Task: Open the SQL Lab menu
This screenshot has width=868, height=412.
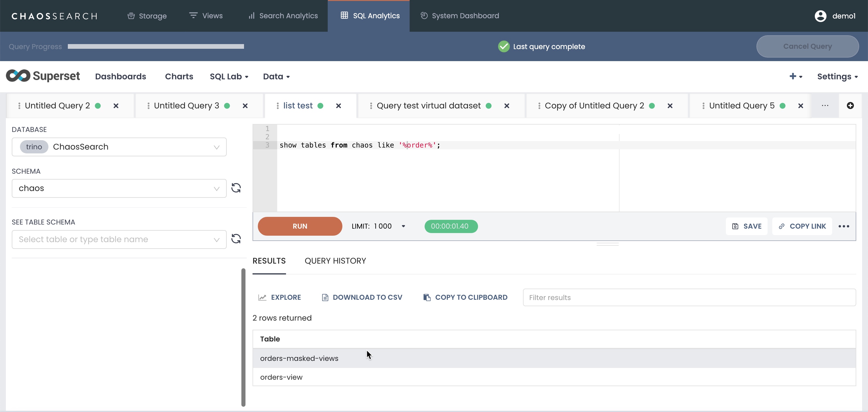Action: point(229,76)
